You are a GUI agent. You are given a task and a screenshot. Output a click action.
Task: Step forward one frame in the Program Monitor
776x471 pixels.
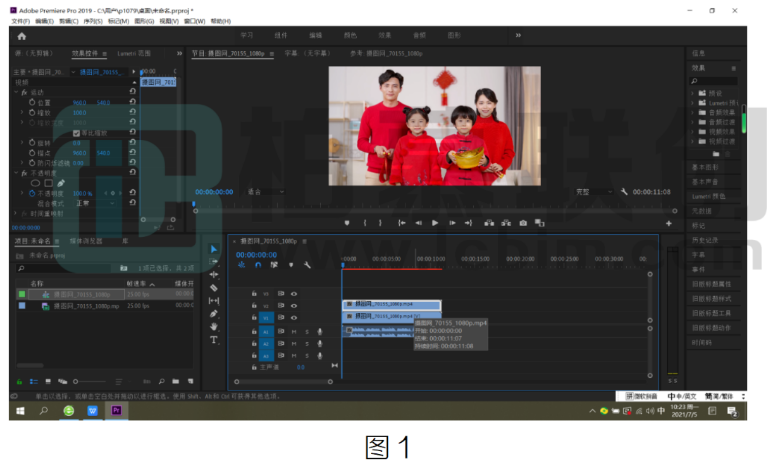[452, 223]
